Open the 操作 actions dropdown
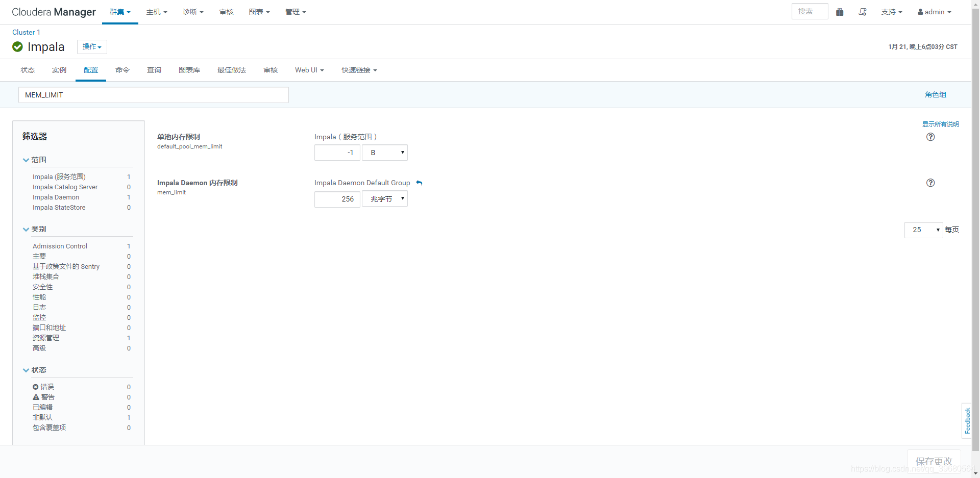This screenshot has height=478, width=980. (92, 46)
